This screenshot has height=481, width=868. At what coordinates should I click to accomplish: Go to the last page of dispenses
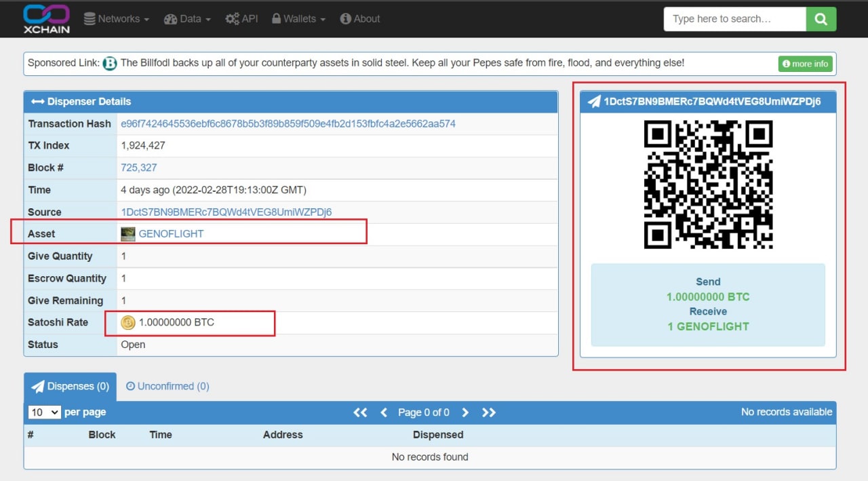[x=489, y=412]
